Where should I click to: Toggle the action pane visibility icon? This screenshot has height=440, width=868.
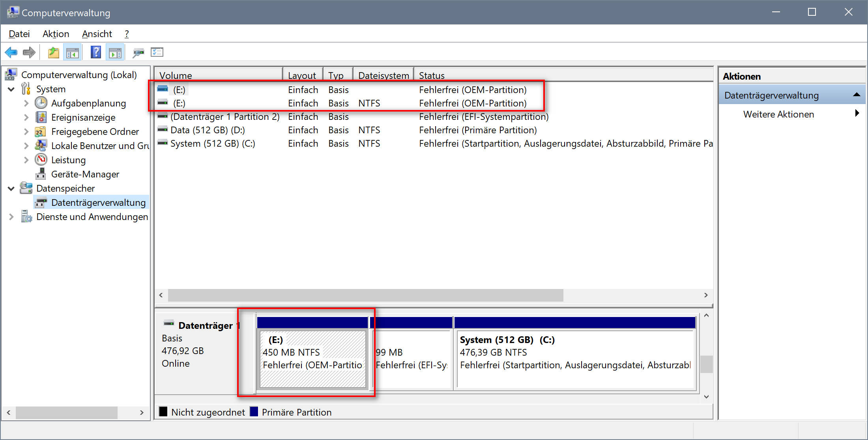(115, 52)
